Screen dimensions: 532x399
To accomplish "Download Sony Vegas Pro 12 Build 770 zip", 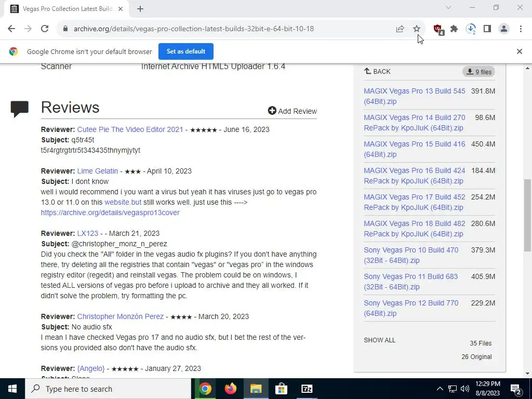I will pyautogui.click(x=411, y=308).
